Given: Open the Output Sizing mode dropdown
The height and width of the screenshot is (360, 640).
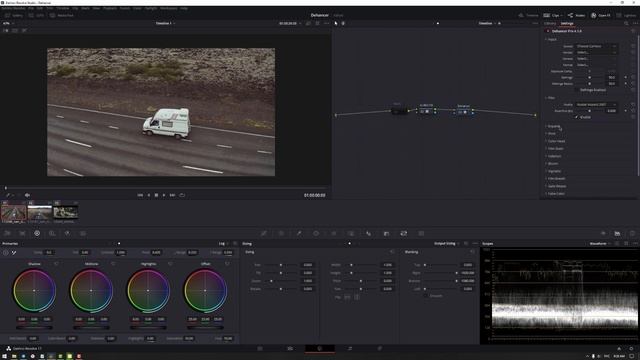Looking at the screenshot, I should (447, 244).
